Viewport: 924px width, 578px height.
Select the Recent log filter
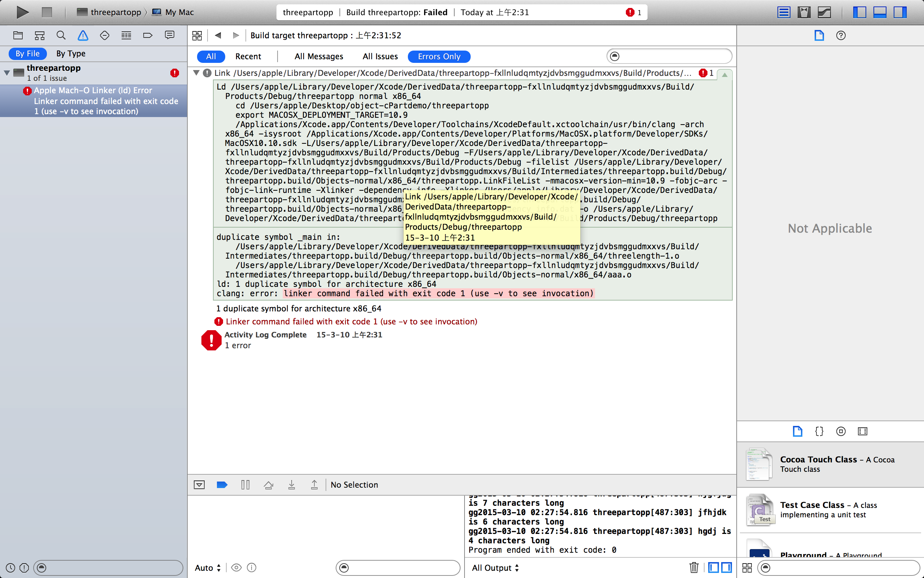point(248,56)
